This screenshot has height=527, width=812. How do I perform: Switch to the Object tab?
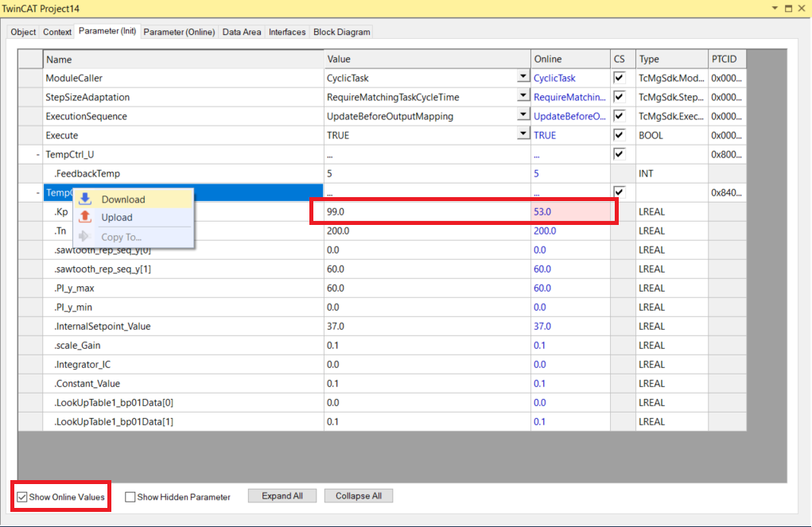(x=23, y=32)
